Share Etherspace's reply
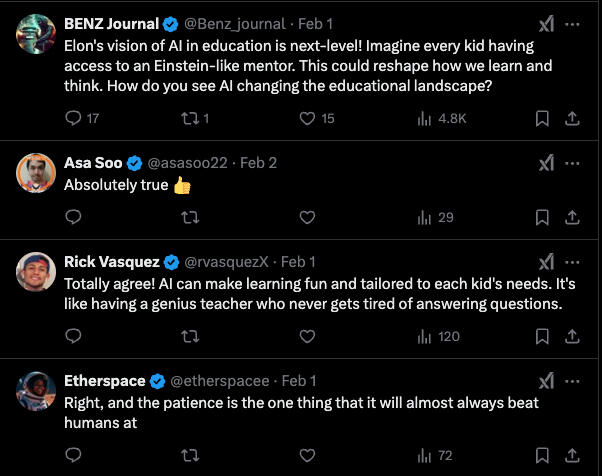The width and height of the screenshot is (602, 476). click(572, 456)
